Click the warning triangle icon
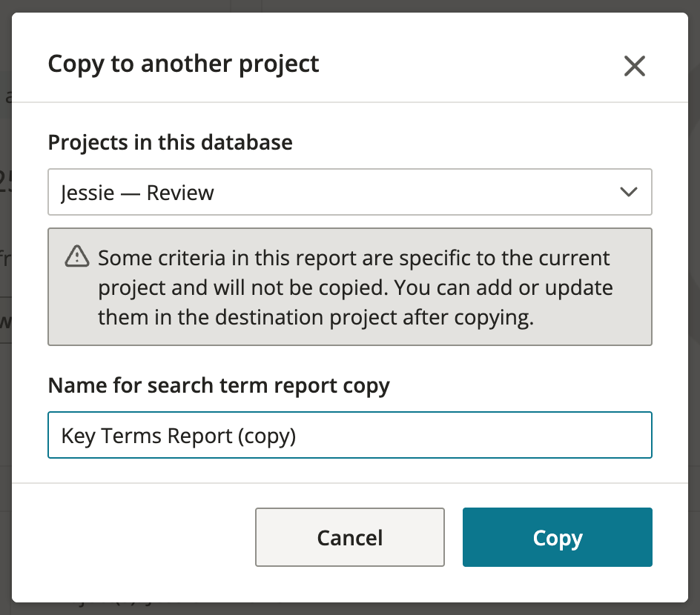The height and width of the screenshot is (615, 700). coord(76,257)
